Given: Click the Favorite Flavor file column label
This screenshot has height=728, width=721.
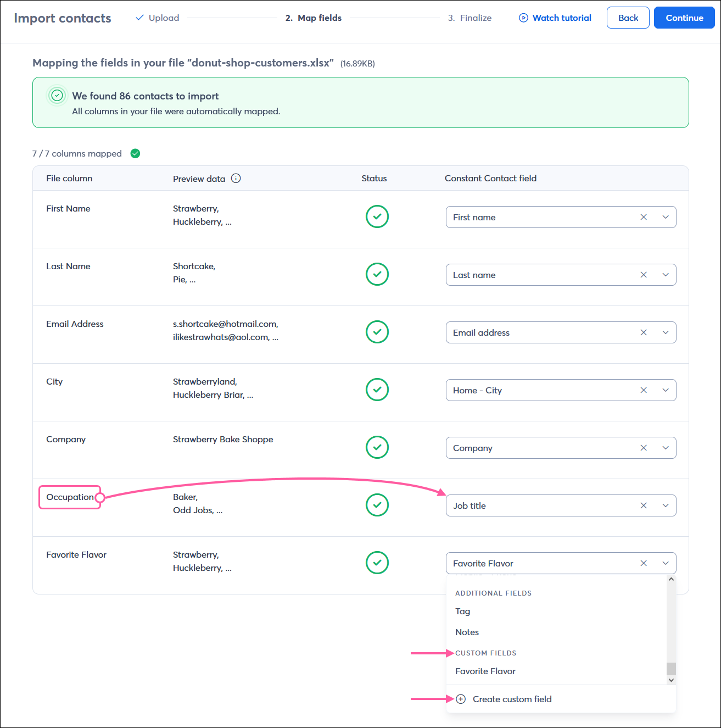Looking at the screenshot, I should tap(76, 554).
